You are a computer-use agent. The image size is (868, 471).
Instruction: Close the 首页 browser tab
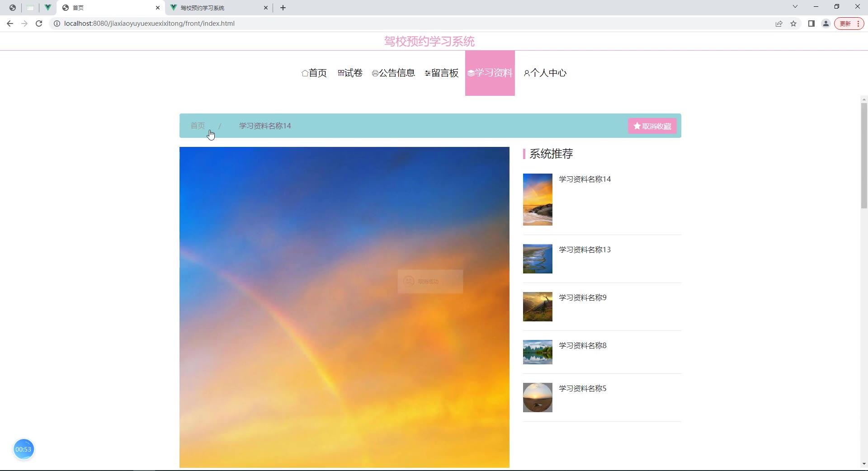[x=158, y=8]
